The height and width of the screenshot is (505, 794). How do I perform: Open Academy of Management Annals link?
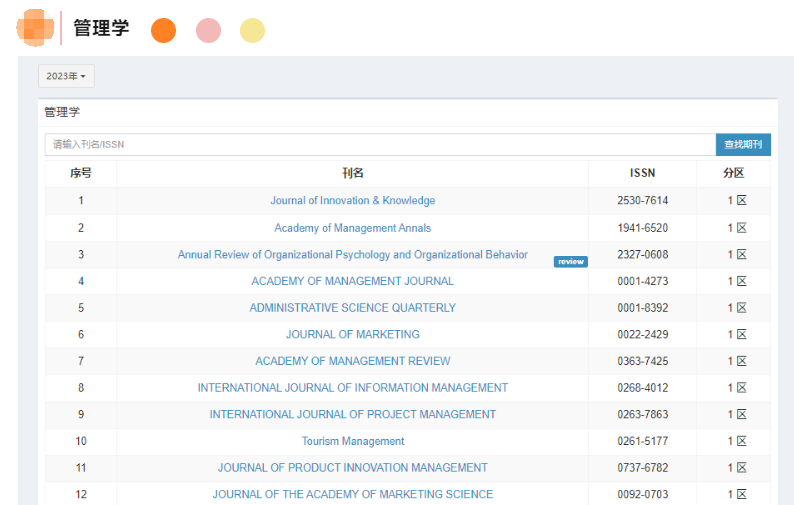(x=352, y=228)
